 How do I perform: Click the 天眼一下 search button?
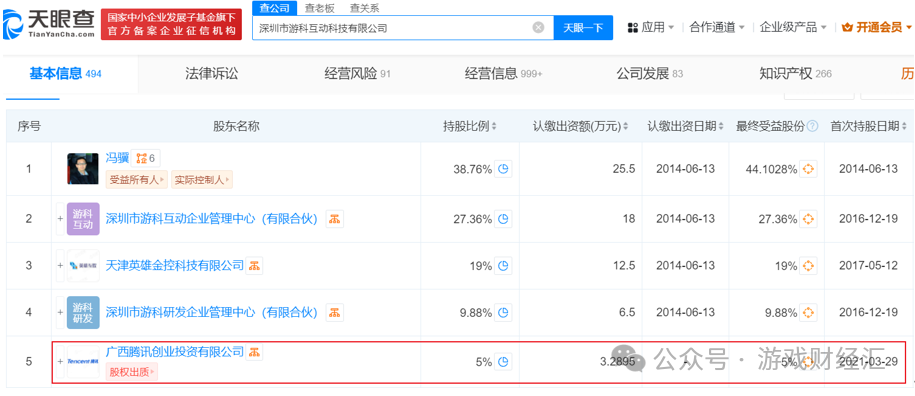pyautogui.click(x=583, y=27)
